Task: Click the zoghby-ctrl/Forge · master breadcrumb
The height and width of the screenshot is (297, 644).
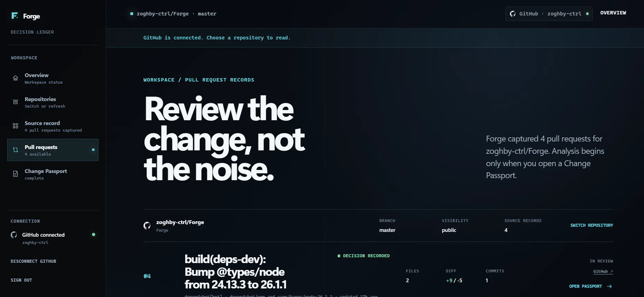Action: click(x=173, y=14)
